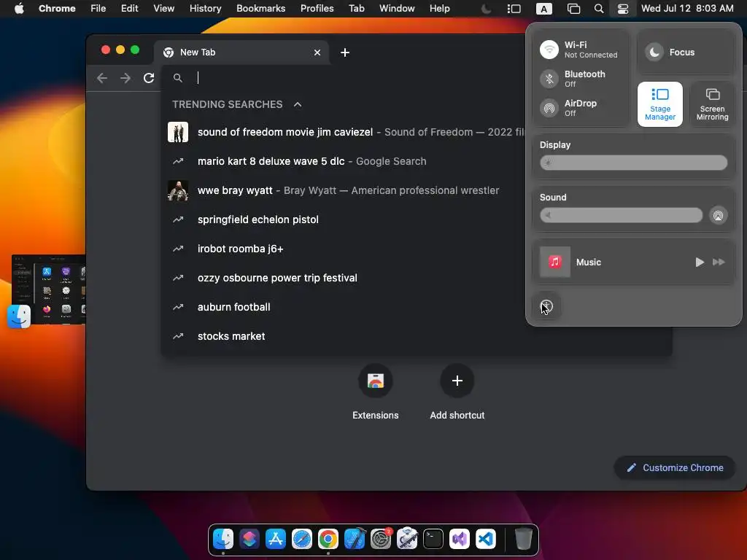Click the Accessibility Shortcuts button
This screenshot has width=747, height=560.
click(x=546, y=306)
